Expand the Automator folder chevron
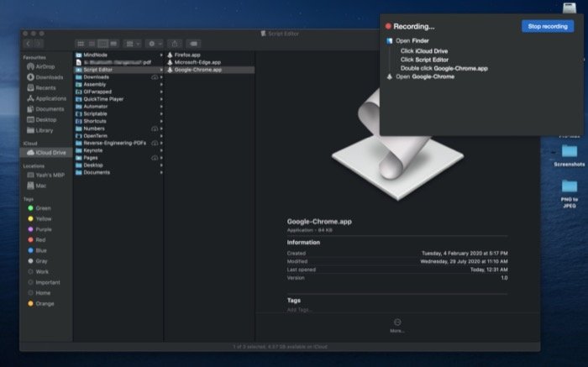 [161, 107]
